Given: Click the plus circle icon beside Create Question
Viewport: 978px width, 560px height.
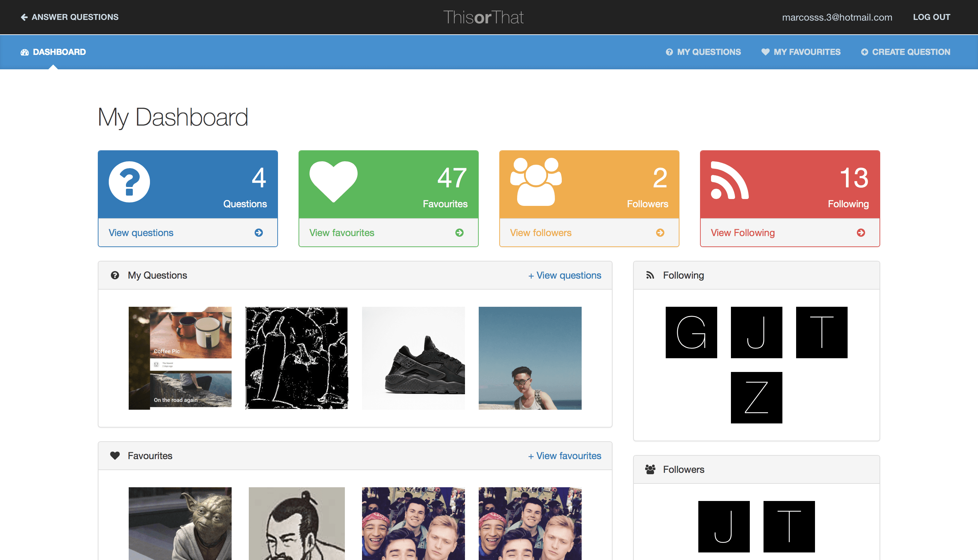Looking at the screenshot, I should pos(864,52).
